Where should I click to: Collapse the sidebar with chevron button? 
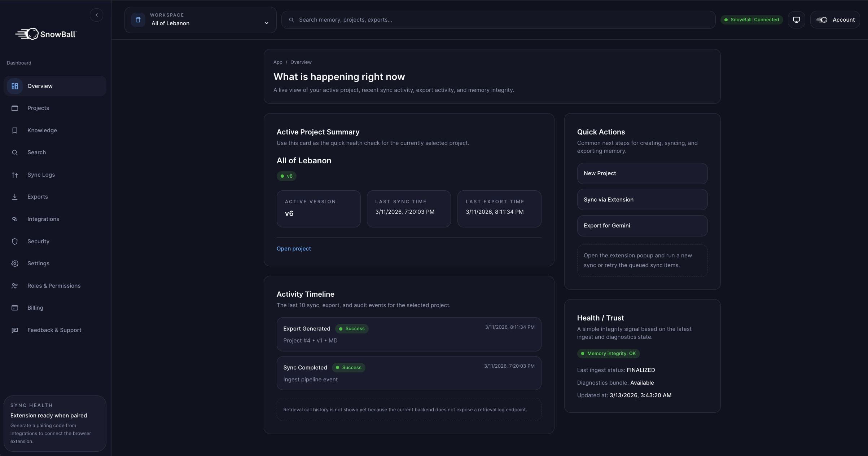point(96,15)
